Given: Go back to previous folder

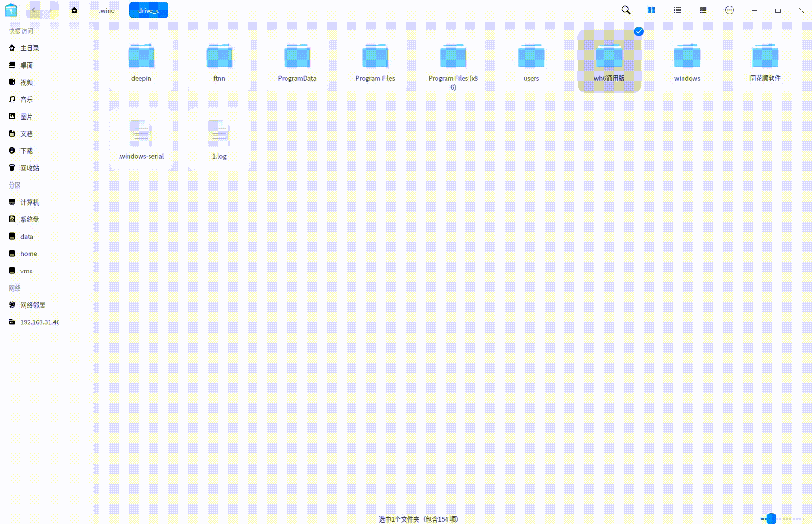Looking at the screenshot, I should [34, 10].
